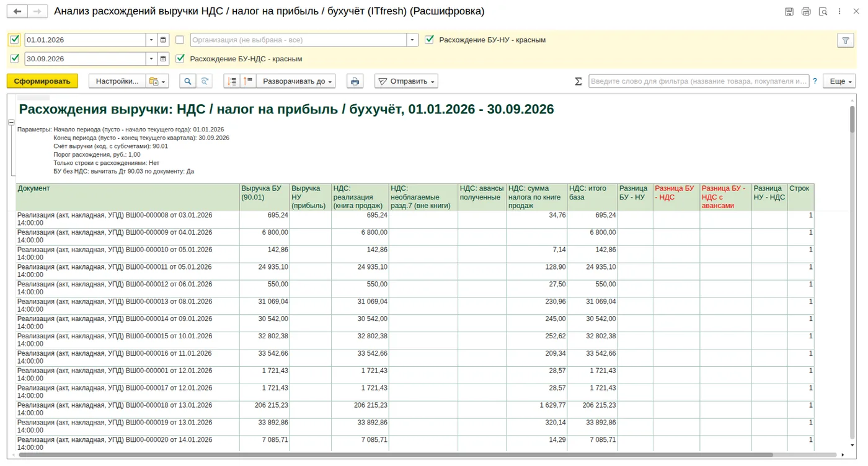
Task: Click the magnifier search icon in toolbar
Action: pos(187,81)
